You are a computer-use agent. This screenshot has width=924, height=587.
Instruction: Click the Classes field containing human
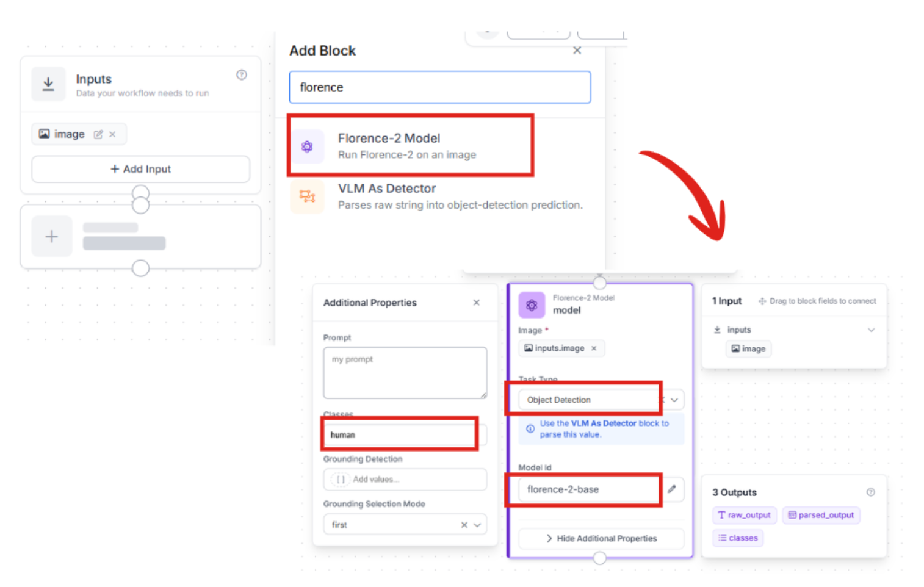click(405, 434)
